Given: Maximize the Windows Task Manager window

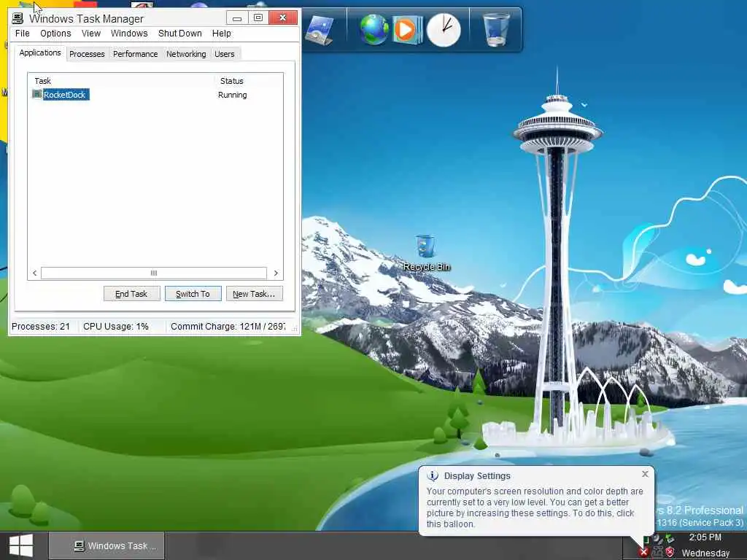Looking at the screenshot, I should (x=258, y=18).
